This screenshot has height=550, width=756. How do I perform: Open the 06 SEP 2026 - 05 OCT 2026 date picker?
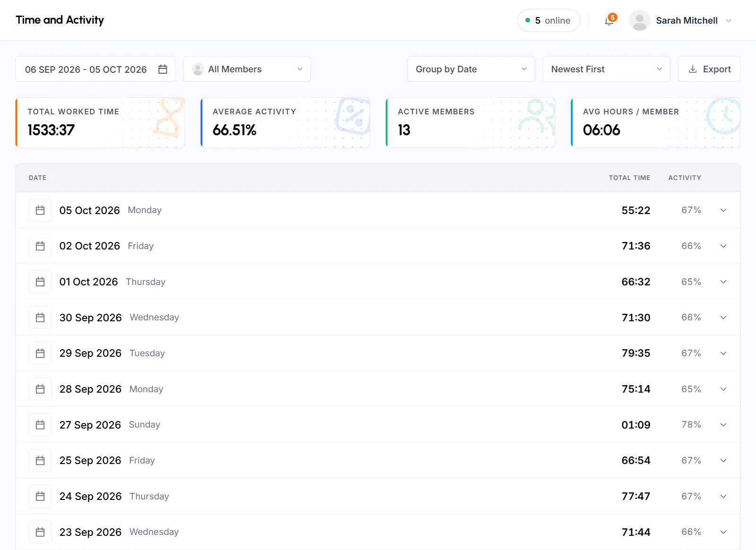pyautogui.click(x=95, y=69)
